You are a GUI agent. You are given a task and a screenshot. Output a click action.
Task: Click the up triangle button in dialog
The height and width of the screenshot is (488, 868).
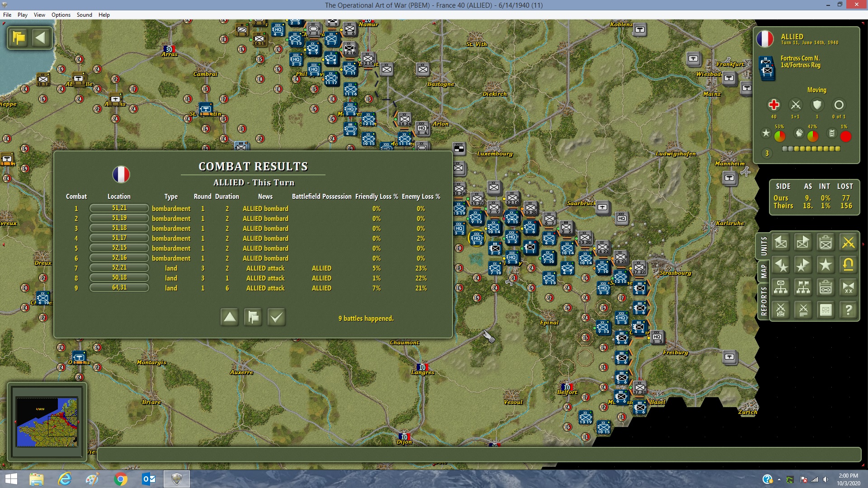pos(230,317)
